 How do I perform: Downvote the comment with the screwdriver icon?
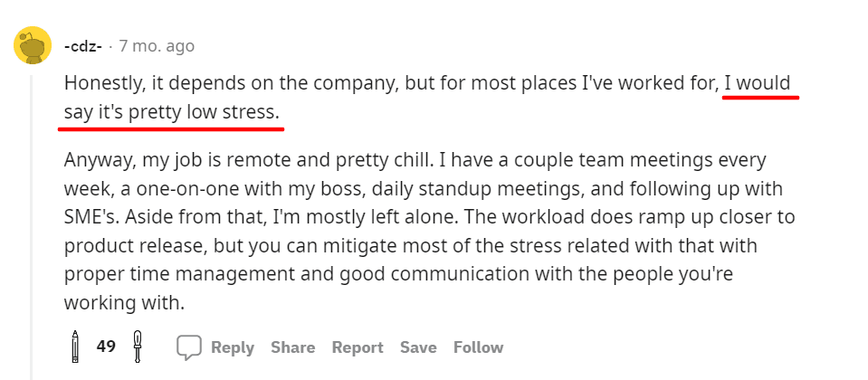click(x=138, y=347)
